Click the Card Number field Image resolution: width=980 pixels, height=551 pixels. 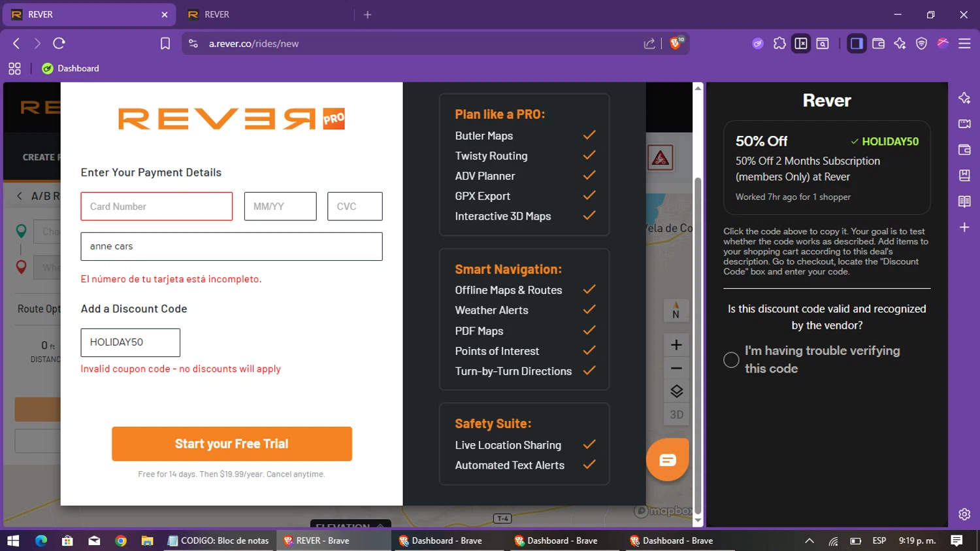click(157, 207)
